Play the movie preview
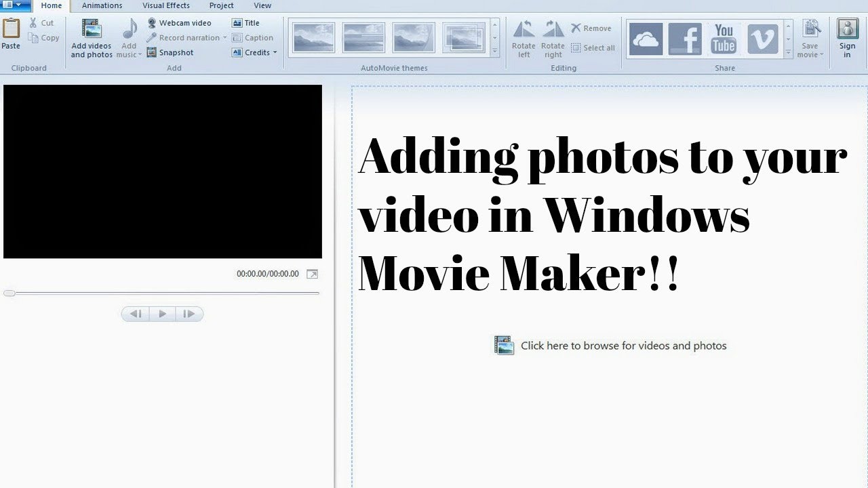 tap(162, 314)
